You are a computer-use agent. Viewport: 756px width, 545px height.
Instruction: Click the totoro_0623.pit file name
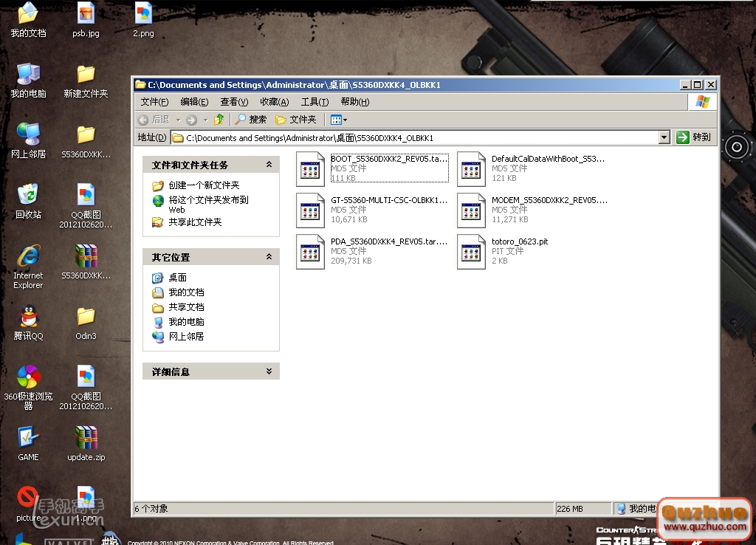[x=520, y=241]
